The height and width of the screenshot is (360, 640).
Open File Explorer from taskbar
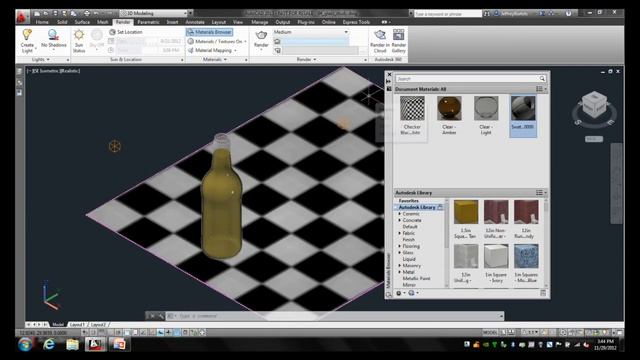coord(72,344)
